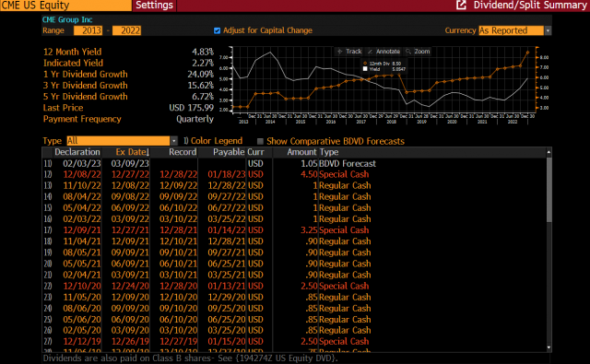Select the BDVD Forecast row 02/03/23
The width and height of the screenshot is (590, 364).
(293, 164)
